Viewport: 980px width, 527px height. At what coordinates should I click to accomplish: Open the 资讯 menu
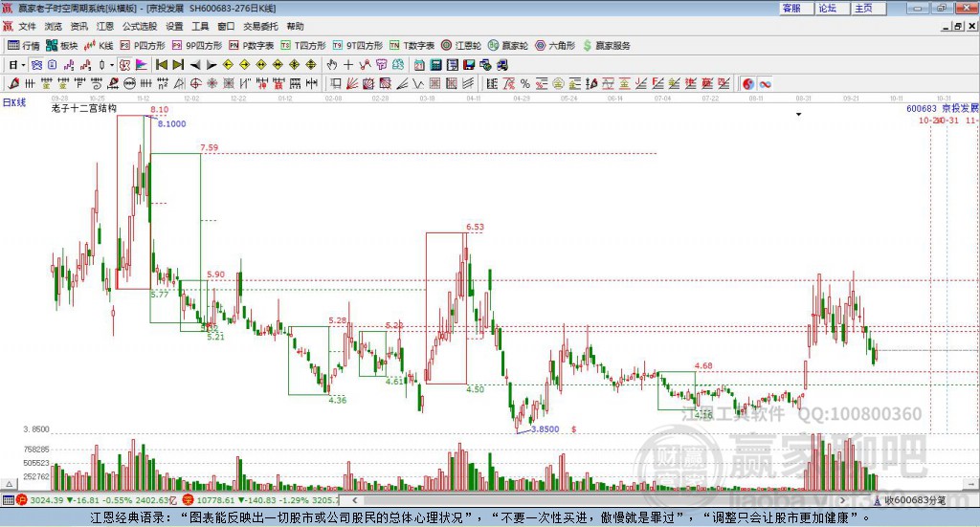pyautogui.click(x=78, y=26)
